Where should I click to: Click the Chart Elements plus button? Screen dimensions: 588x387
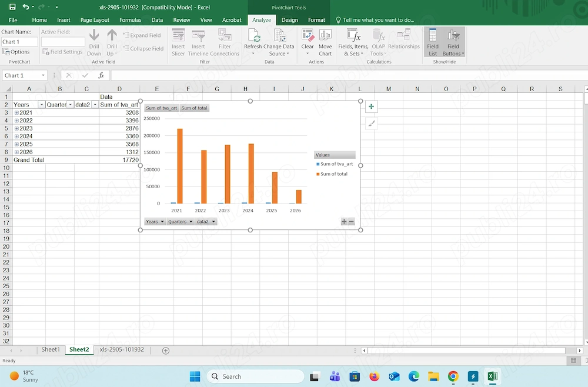point(371,106)
